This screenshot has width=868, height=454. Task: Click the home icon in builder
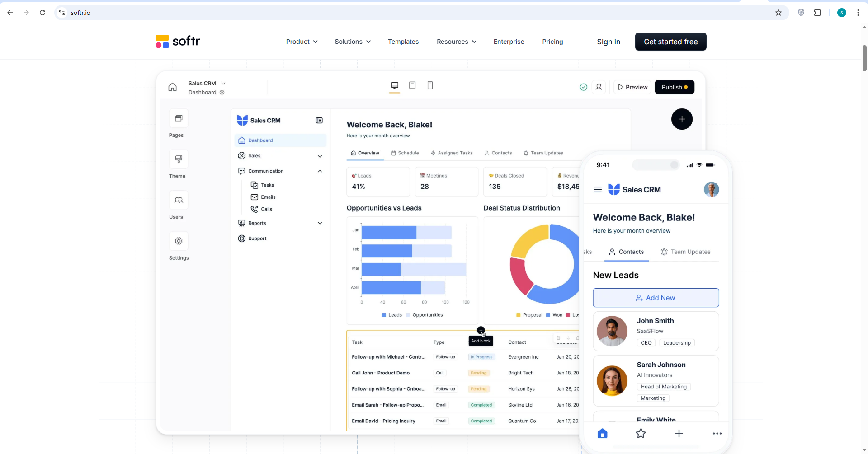[173, 87]
